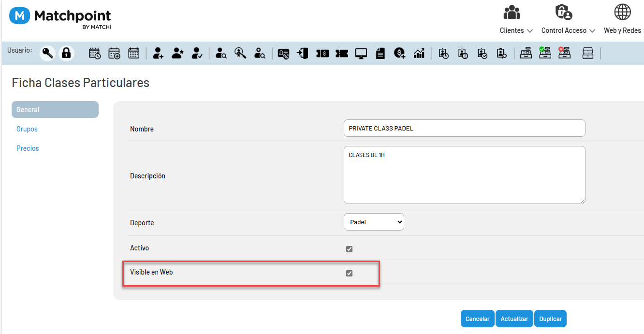Click the ticket voucher toolbar icon
This screenshot has width=644, height=334.
pyautogui.click(x=341, y=53)
